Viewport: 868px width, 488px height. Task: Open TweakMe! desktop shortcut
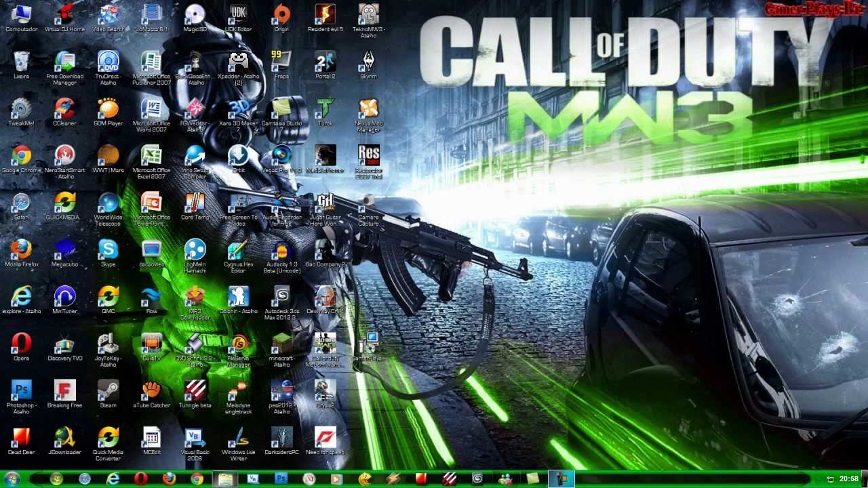pyautogui.click(x=22, y=112)
